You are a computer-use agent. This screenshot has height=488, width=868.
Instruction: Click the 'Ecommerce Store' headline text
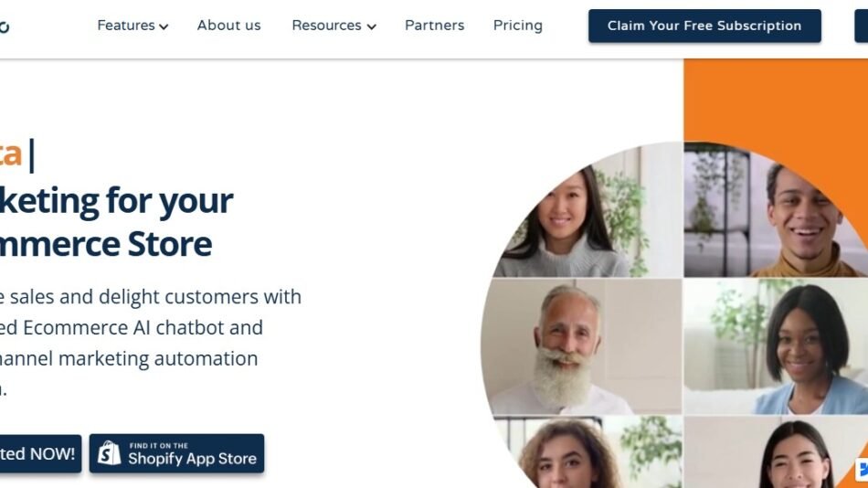106,244
